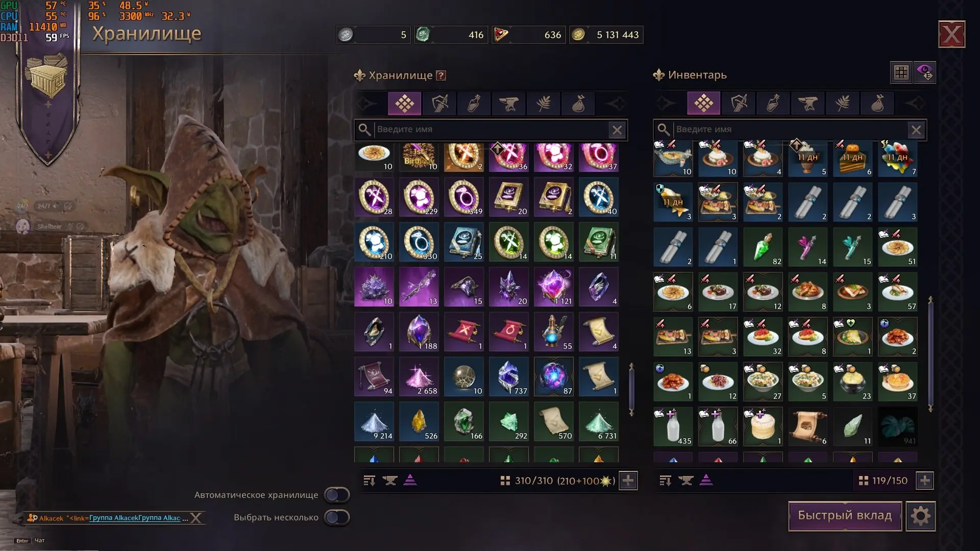
Task: Click the inventory scrollbar handle
Action: click(x=930, y=353)
